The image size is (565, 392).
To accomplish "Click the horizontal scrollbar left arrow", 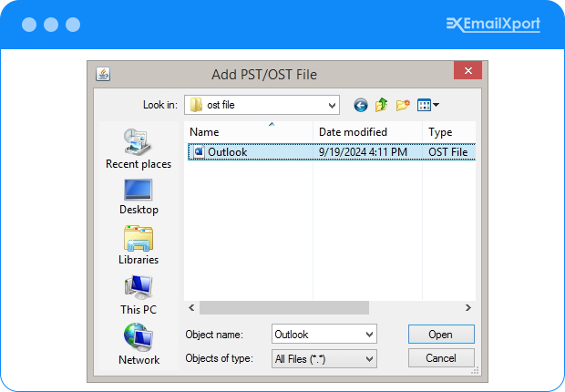I will (x=191, y=307).
